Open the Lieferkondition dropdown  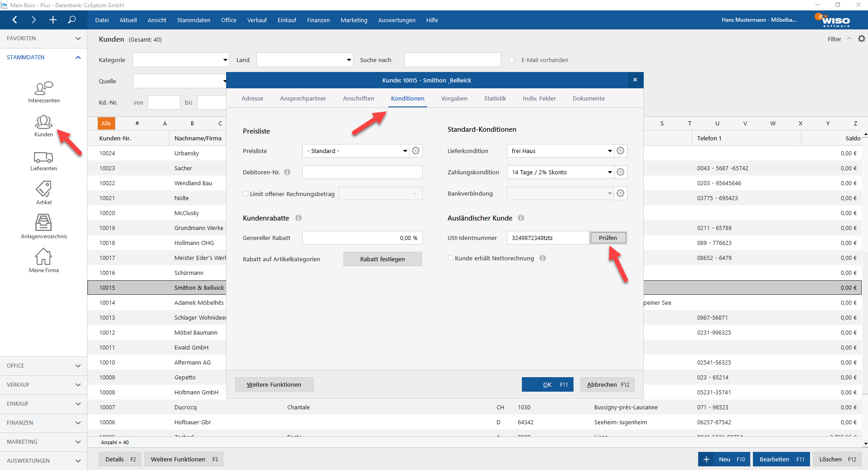pyautogui.click(x=560, y=151)
